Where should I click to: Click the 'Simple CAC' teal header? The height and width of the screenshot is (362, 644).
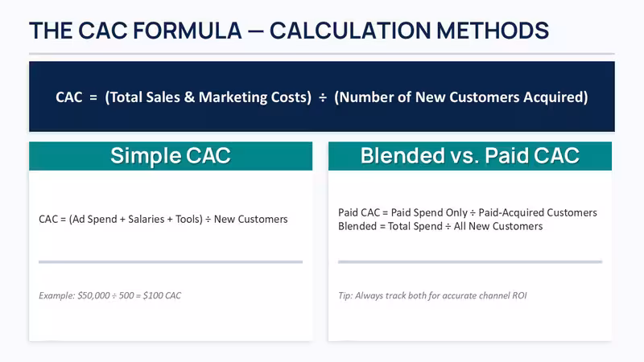[171, 156]
